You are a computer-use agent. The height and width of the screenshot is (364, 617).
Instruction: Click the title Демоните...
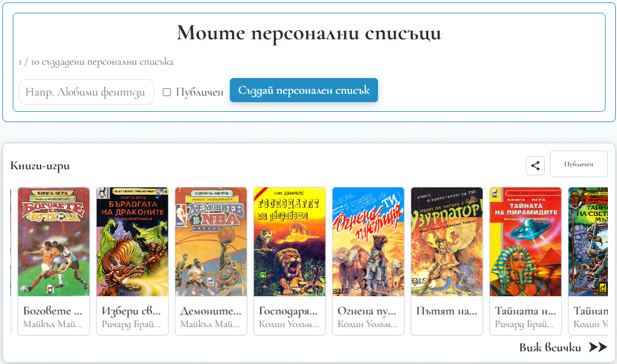pos(211,311)
